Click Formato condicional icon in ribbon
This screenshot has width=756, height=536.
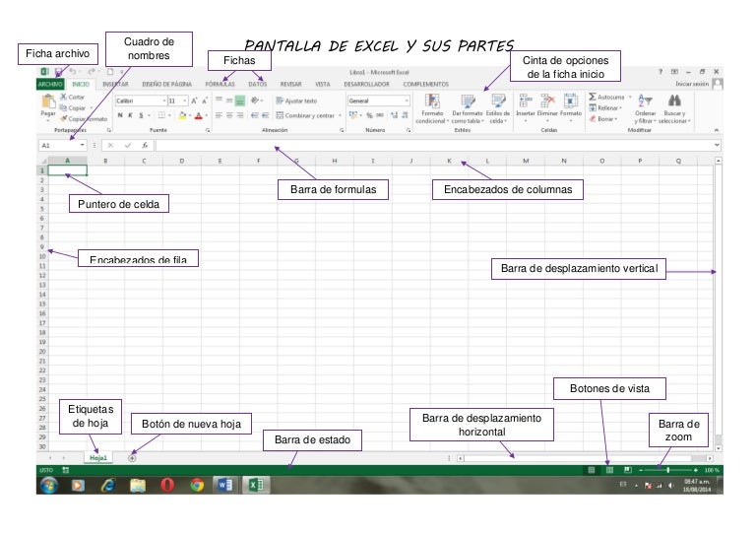pyautogui.click(x=432, y=101)
